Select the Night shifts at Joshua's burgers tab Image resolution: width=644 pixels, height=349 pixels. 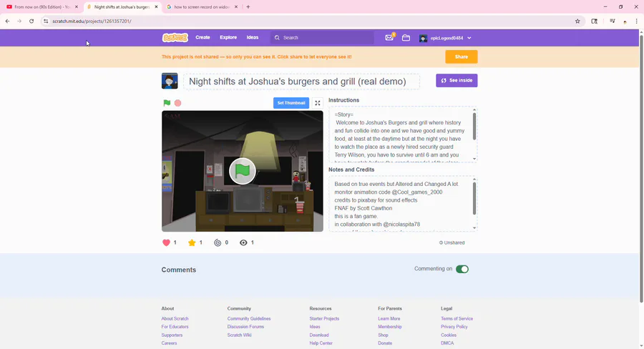coord(122,7)
